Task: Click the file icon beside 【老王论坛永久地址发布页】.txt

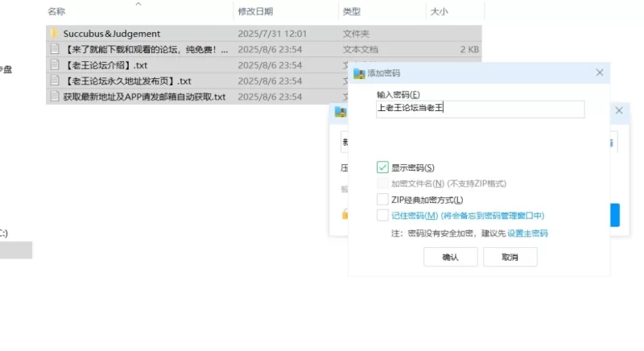Action: [x=54, y=81]
